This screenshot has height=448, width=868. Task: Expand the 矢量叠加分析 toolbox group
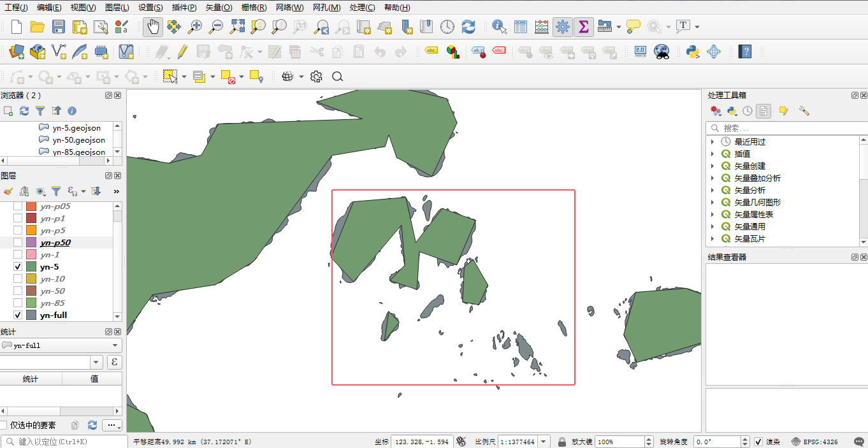coord(712,178)
